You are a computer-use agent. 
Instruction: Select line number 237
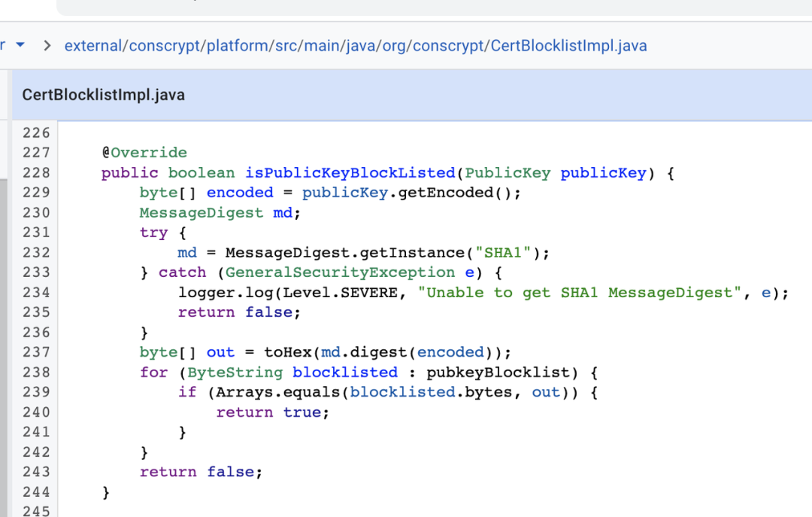click(36, 352)
